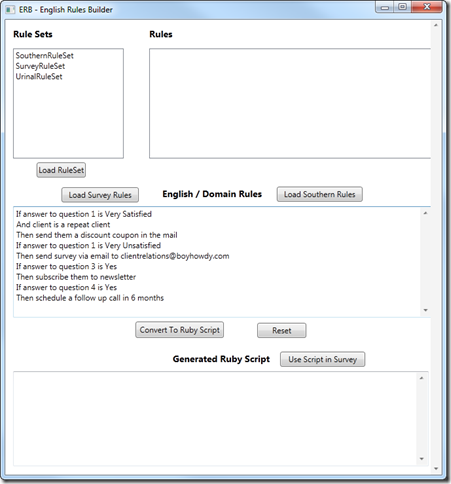Select UrinalRuleSet in Rule Sets list

pos(39,77)
